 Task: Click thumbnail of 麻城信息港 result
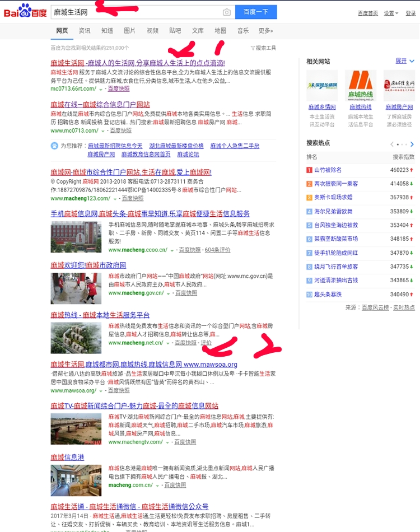76,480
